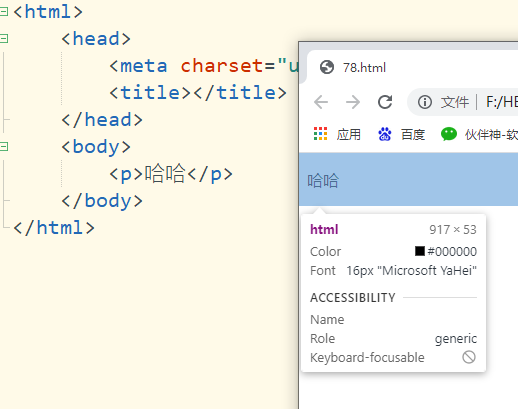Click the #000000 color value

coord(452,251)
